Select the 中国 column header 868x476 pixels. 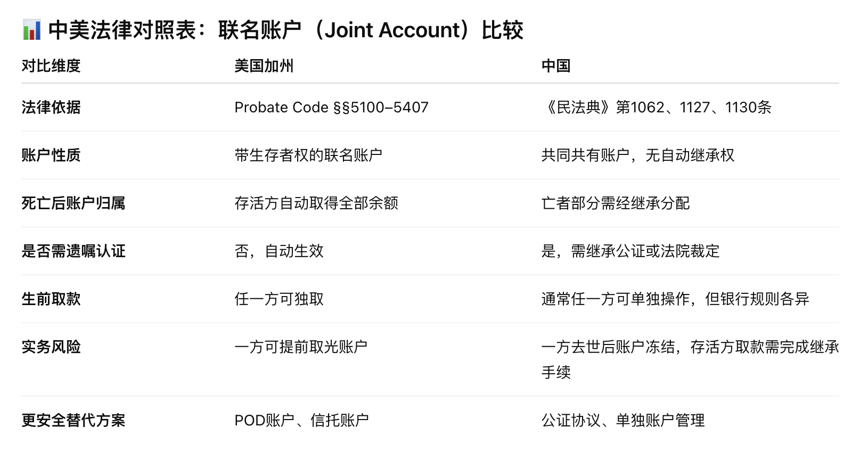tap(556, 66)
